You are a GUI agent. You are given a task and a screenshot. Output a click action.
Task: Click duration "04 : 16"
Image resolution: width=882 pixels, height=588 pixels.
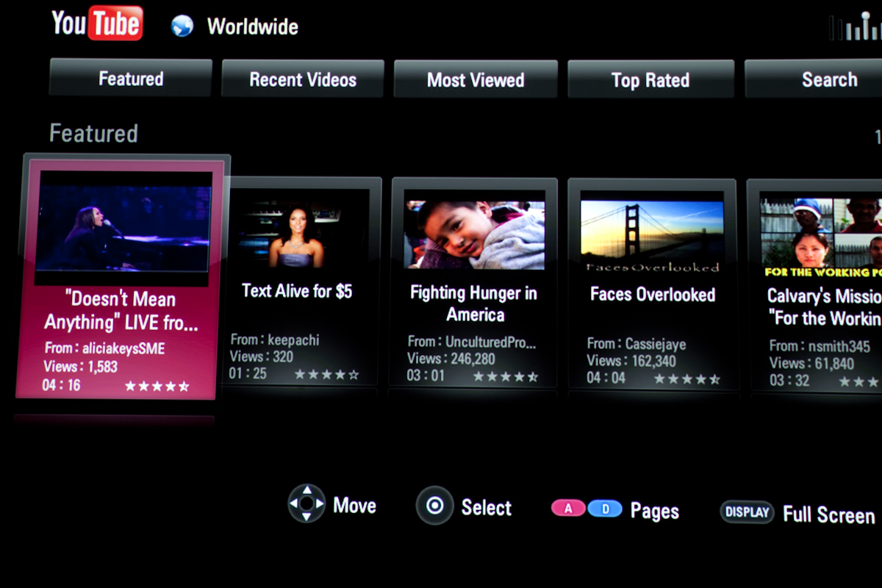tap(61, 385)
